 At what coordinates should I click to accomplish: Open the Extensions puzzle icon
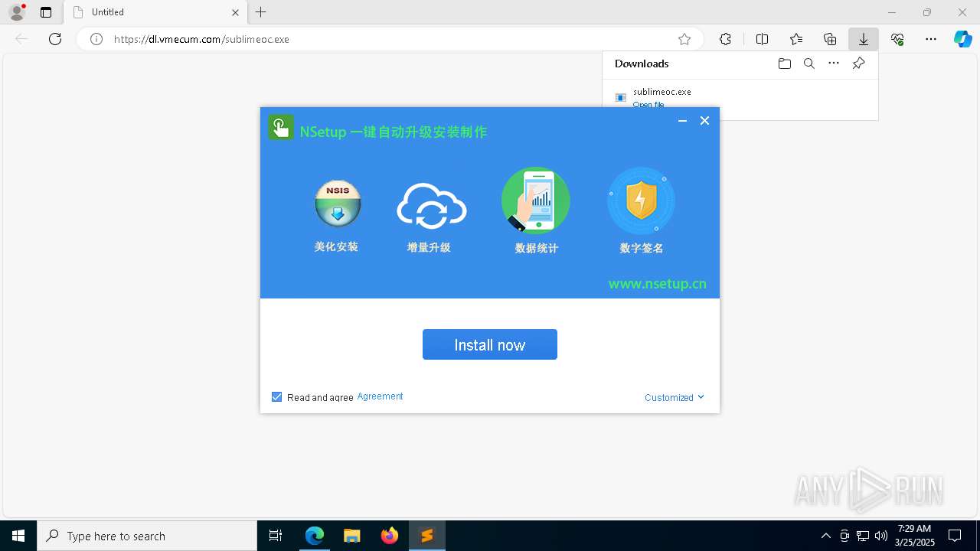click(x=725, y=39)
